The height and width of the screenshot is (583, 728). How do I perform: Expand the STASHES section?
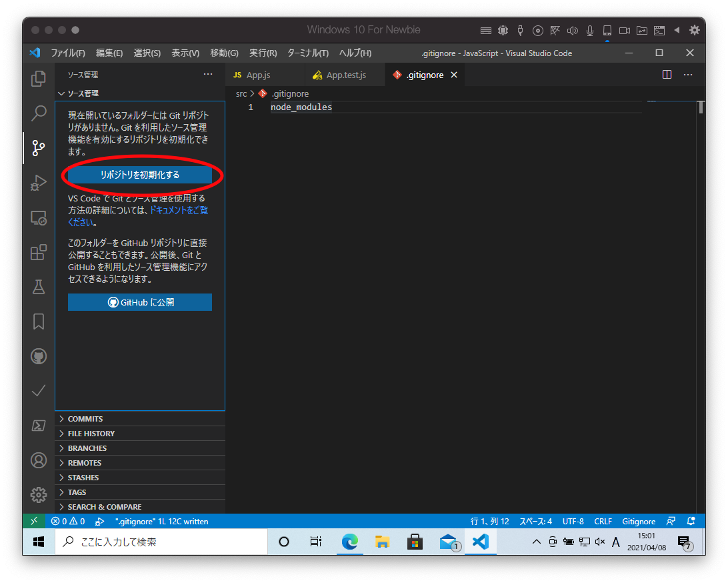(140, 478)
